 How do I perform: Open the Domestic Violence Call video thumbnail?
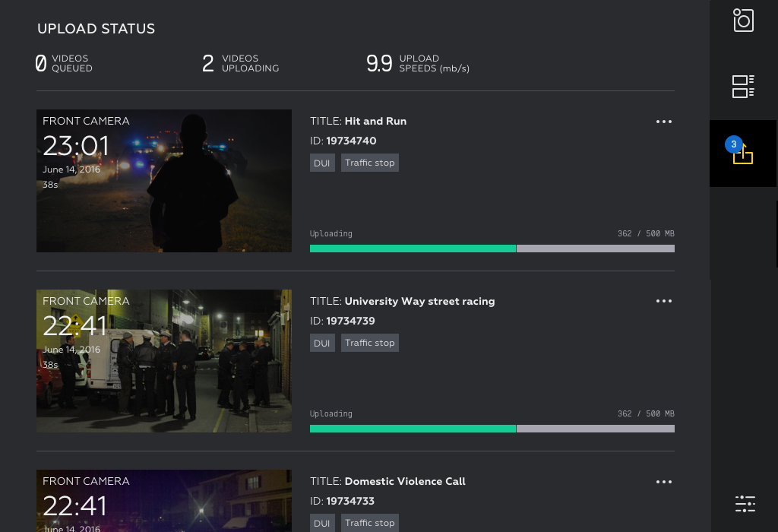[x=164, y=502]
